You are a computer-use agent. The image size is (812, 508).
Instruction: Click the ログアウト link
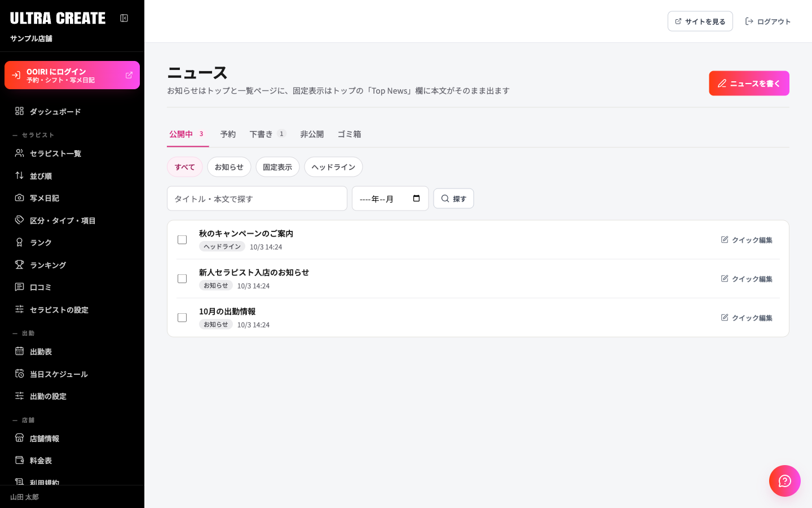coord(768,21)
